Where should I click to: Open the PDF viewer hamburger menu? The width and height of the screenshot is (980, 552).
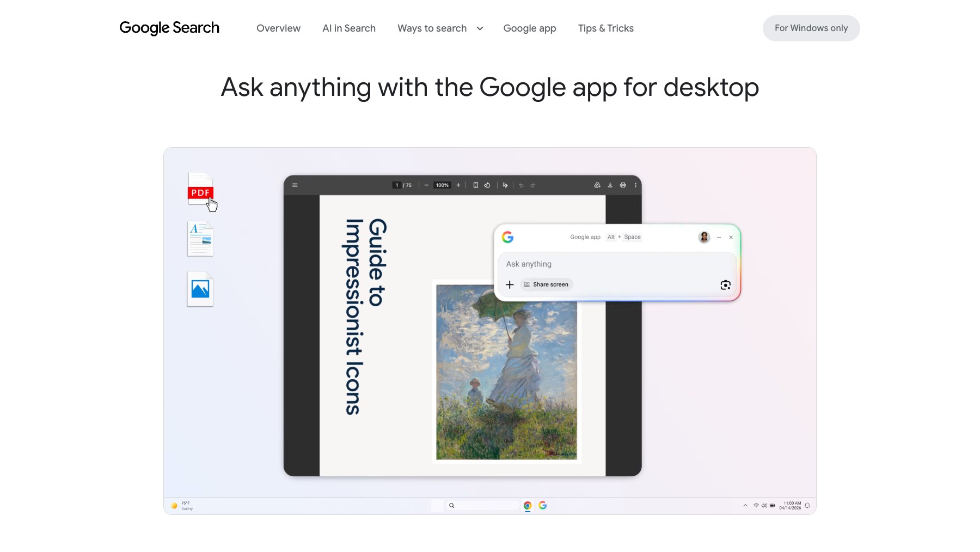tap(295, 185)
